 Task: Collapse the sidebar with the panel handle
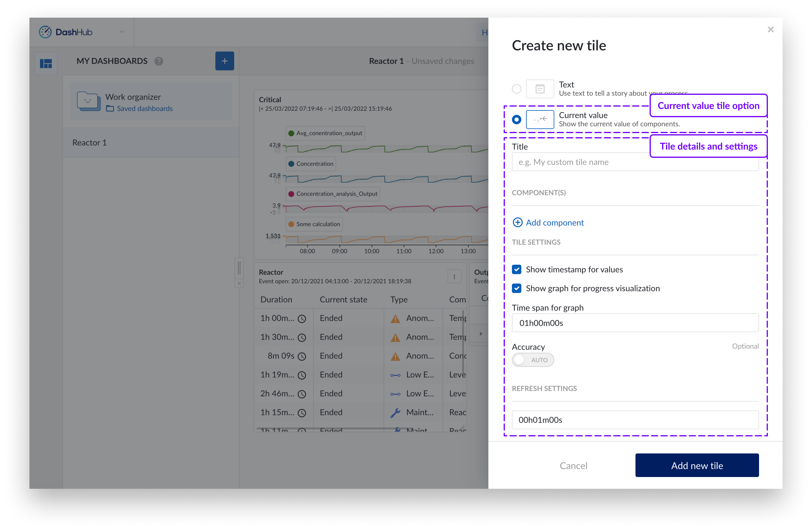(x=239, y=268)
